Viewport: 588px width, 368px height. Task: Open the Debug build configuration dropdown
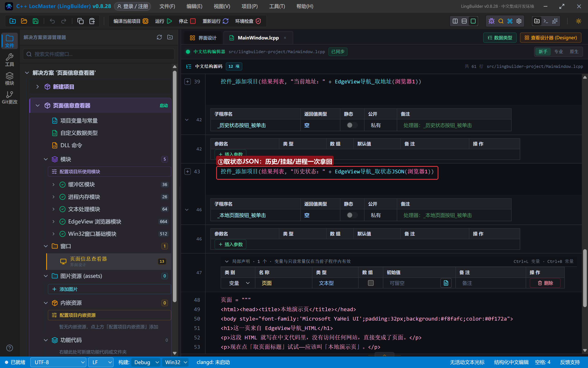(x=146, y=362)
